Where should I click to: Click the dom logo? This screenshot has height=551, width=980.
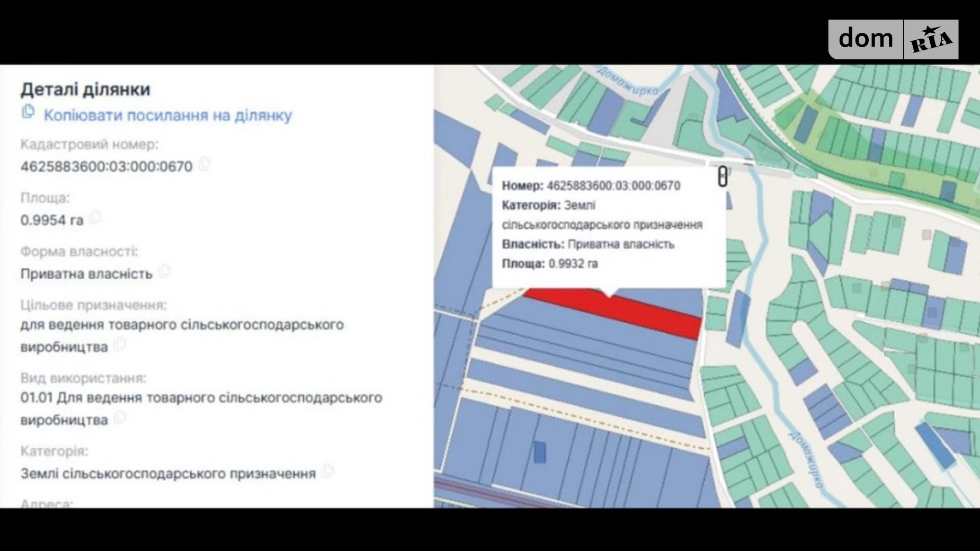[x=867, y=38]
